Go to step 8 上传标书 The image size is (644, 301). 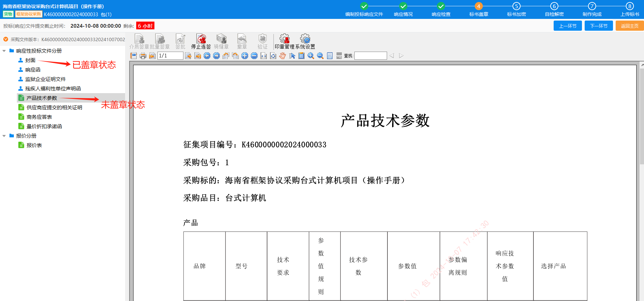point(630,9)
